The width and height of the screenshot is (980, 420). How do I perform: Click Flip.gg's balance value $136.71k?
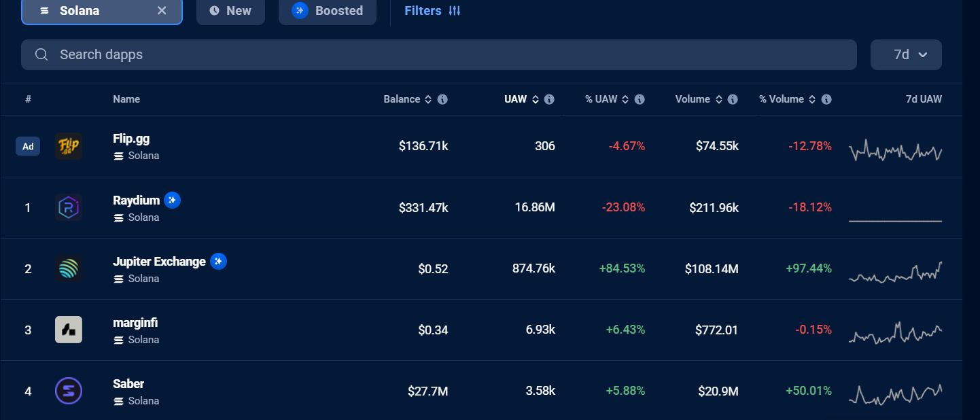(x=423, y=146)
